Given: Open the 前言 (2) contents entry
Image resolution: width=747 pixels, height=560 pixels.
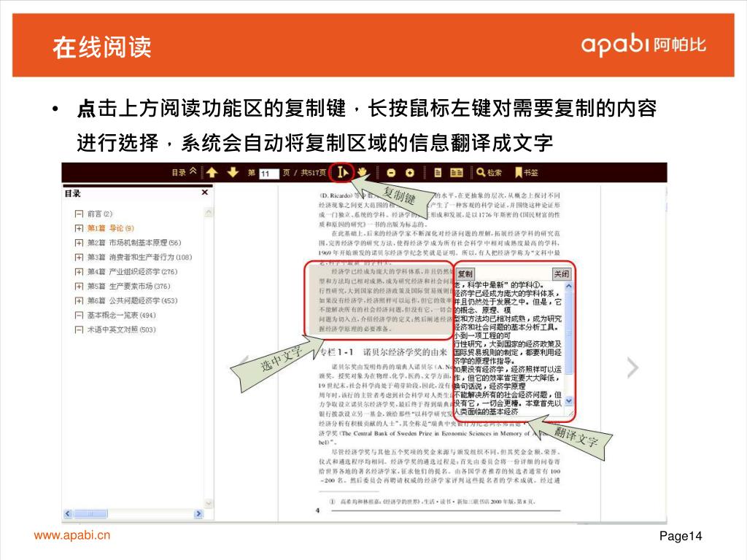Looking at the screenshot, I should pyautogui.click(x=99, y=214).
